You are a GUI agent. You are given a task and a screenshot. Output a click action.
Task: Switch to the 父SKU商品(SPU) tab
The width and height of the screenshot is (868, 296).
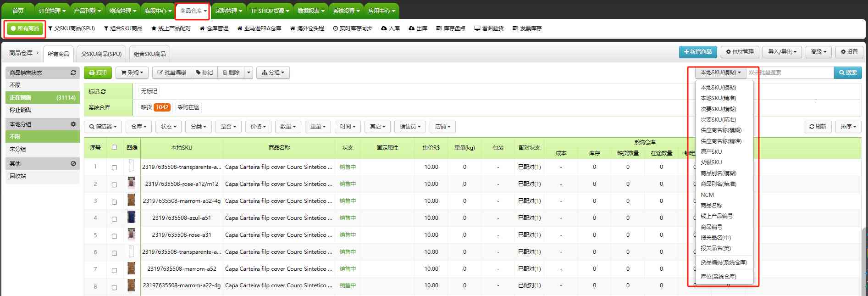coord(101,54)
